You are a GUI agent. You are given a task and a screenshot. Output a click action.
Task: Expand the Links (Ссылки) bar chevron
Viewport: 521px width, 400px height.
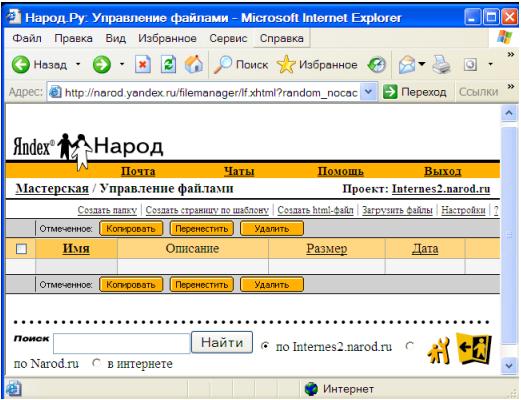tap(511, 87)
